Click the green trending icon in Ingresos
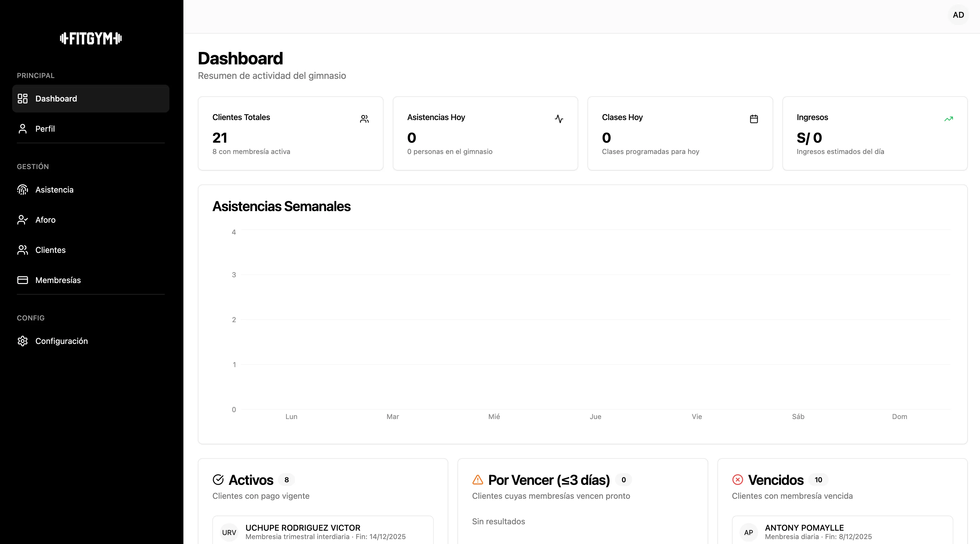Screen dimensions: 980x544 [x=948, y=119]
